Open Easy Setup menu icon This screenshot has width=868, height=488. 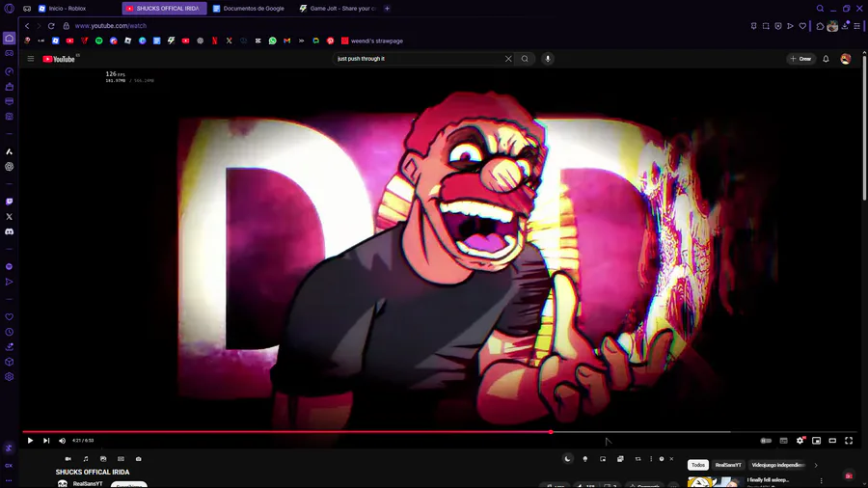(x=857, y=26)
